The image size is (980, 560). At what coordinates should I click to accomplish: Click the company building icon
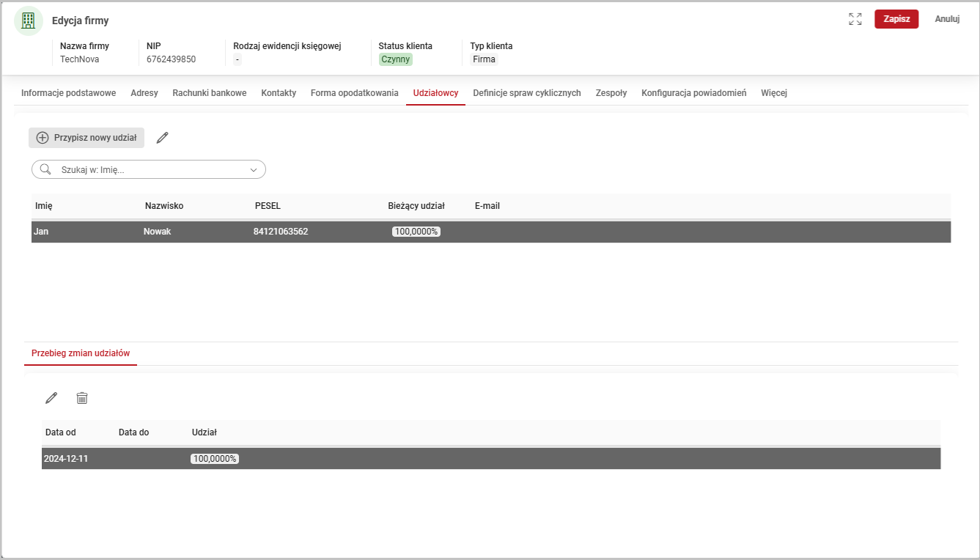pyautogui.click(x=29, y=21)
